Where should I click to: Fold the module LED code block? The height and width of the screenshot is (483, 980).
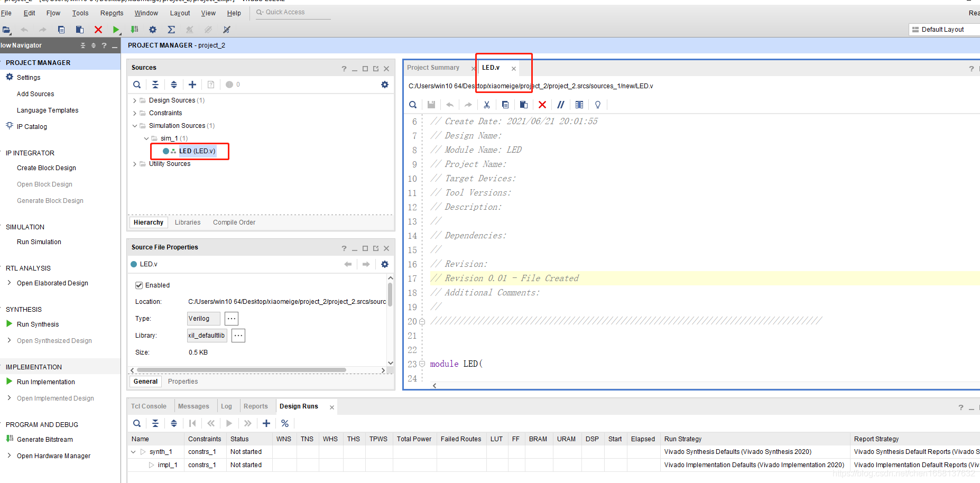(422, 364)
